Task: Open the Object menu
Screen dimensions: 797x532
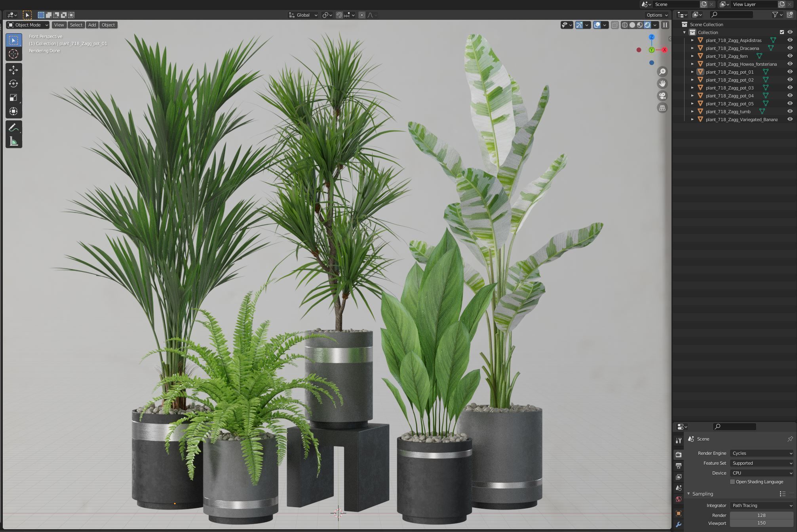Action: (x=108, y=25)
